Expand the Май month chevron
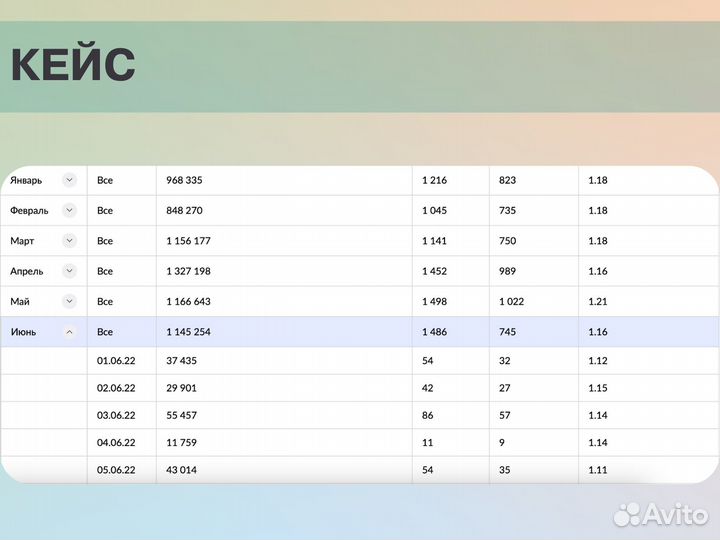This screenshot has height=540, width=720. pyautogui.click(x=69, y=301)
